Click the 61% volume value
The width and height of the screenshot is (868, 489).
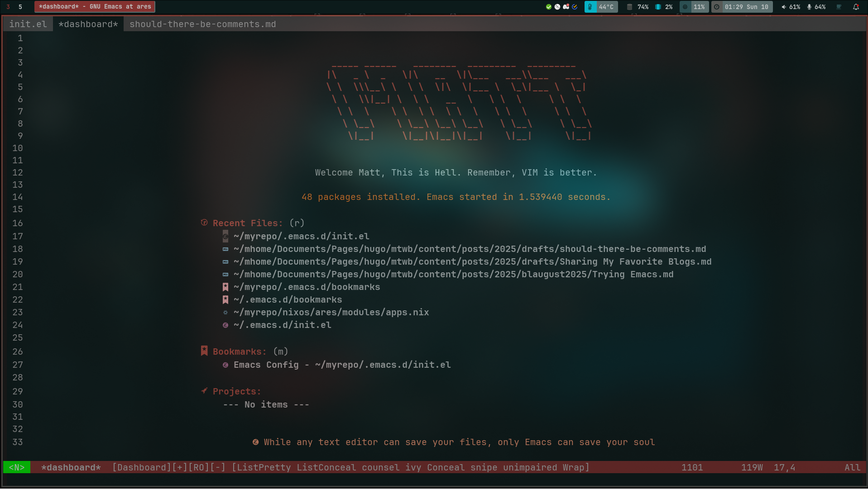795,7
